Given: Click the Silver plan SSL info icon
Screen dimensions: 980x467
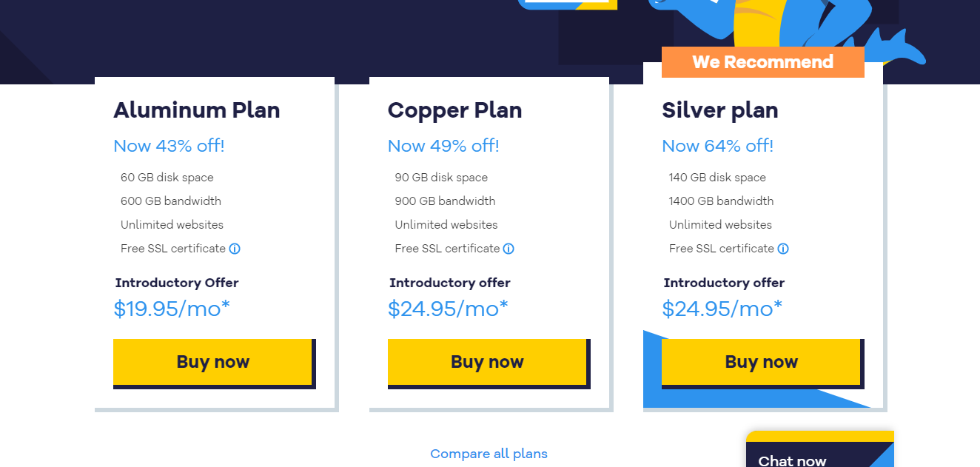Looking at the screenshot, I should click(x=783, y=249).
